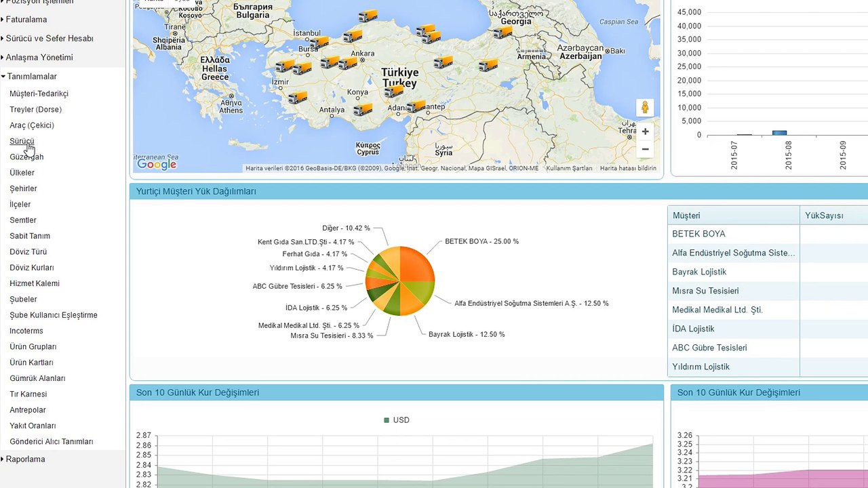Open the Ülkeler menu item
The image size is (868, 488).
click(x=22, y=173)
